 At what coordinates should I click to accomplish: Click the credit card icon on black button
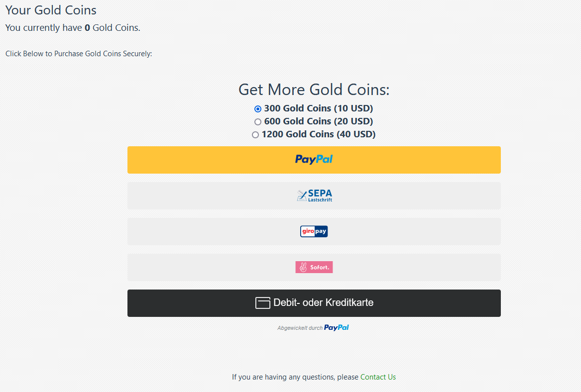262,303
